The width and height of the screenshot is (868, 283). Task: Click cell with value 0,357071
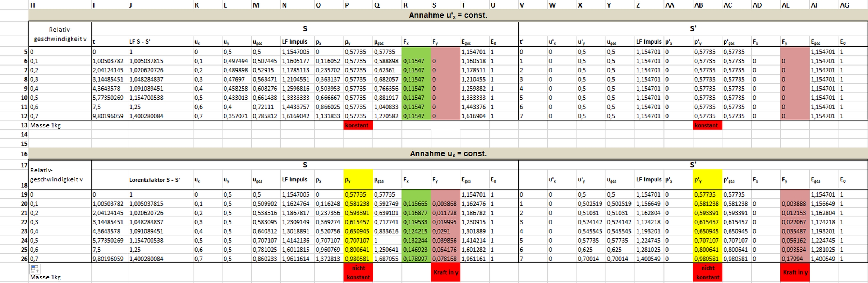236,116
